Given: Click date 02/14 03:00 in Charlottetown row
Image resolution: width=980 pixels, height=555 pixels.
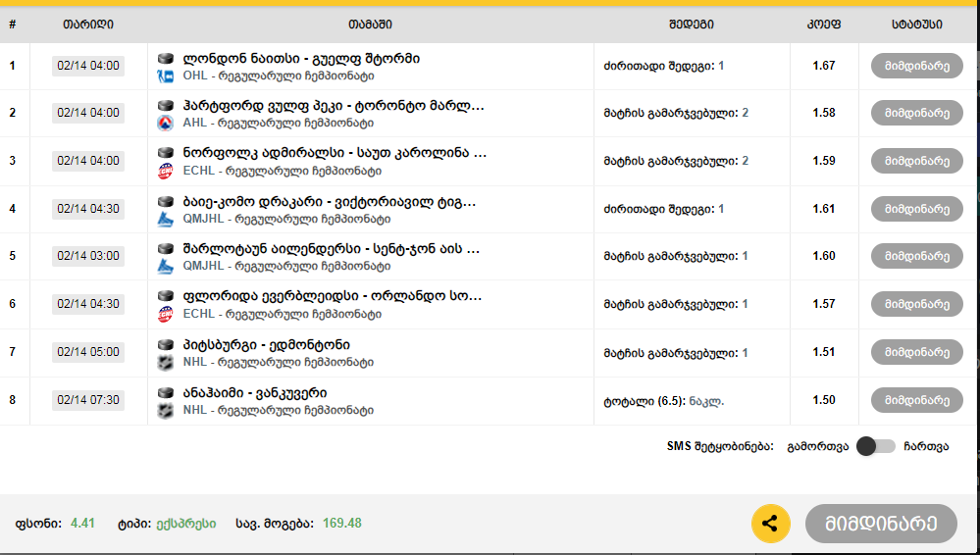Looking at the screenshot, I should pos(88,256).
